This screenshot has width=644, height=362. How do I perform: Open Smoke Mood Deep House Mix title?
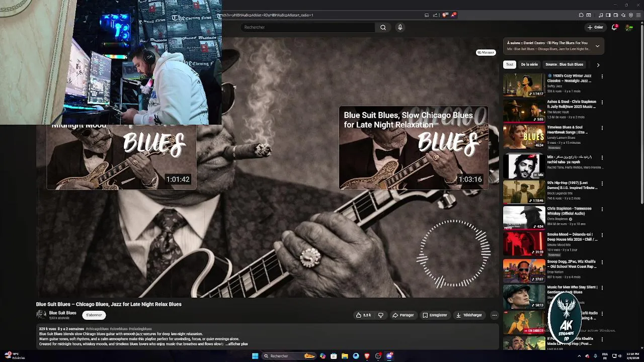pyautogui.click(x=572, y=237)
